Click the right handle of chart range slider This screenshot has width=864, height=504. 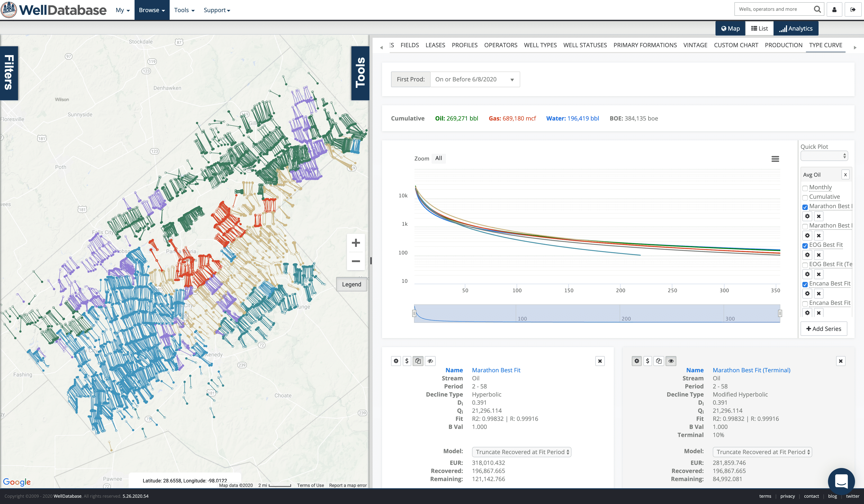pos(780,313)
